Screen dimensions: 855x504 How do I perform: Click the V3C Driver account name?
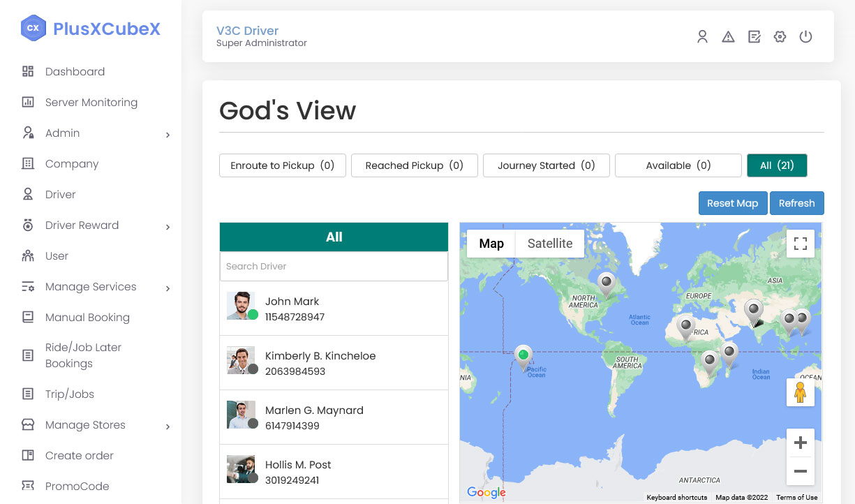[x=247, y=31]
